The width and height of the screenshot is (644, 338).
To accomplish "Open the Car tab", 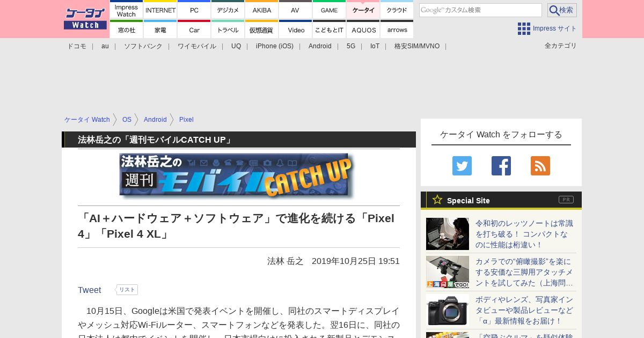I will [194, 30].
